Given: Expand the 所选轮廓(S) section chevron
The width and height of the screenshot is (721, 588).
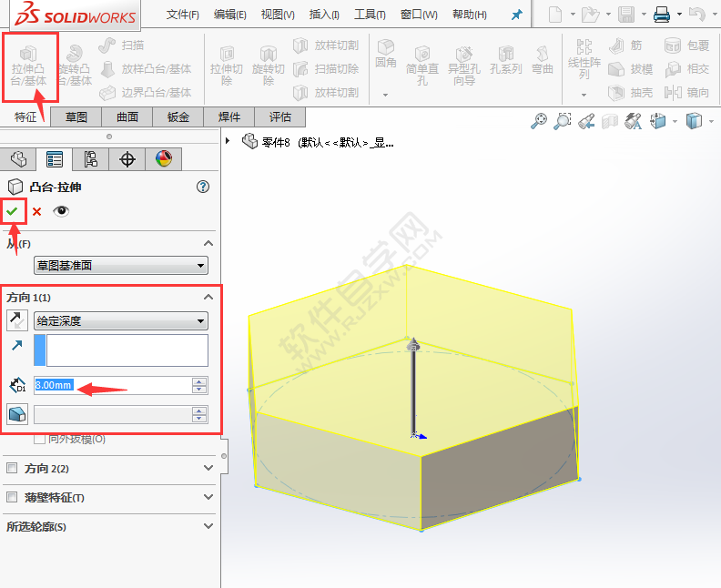Looking at the screenshot, I should pos(208,526).
